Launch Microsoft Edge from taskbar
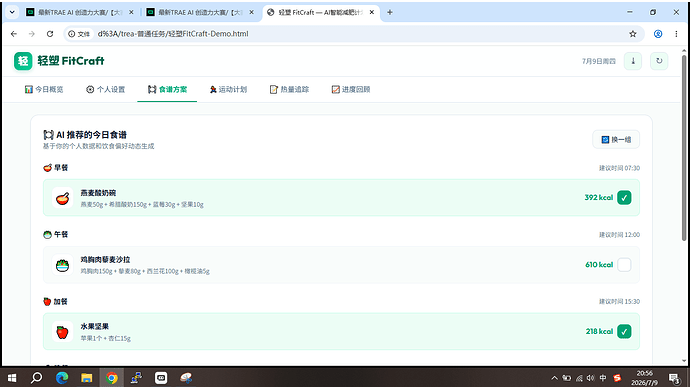 [x=62, y=378]
